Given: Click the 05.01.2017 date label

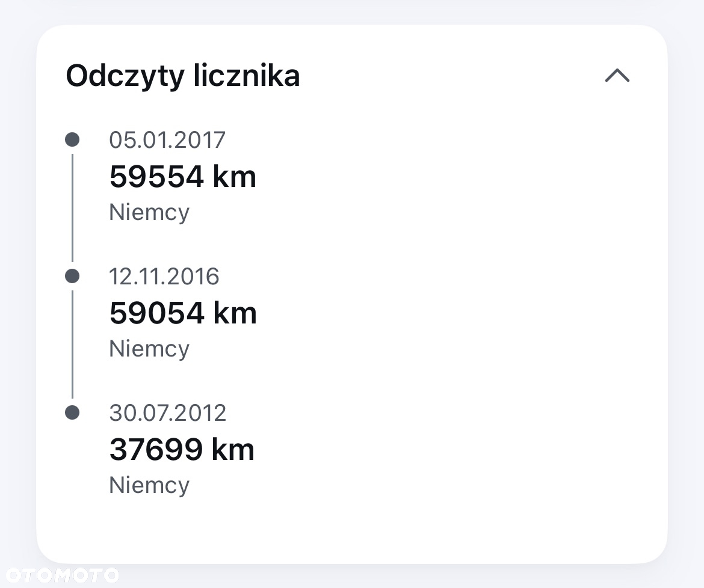Looking at the screenshot, I should point(167,140).
